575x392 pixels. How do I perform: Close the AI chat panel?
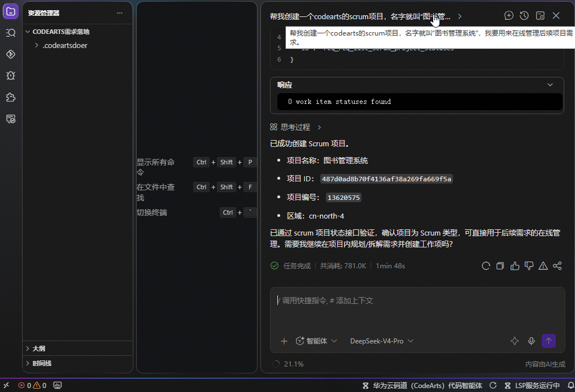click(556, 15)
